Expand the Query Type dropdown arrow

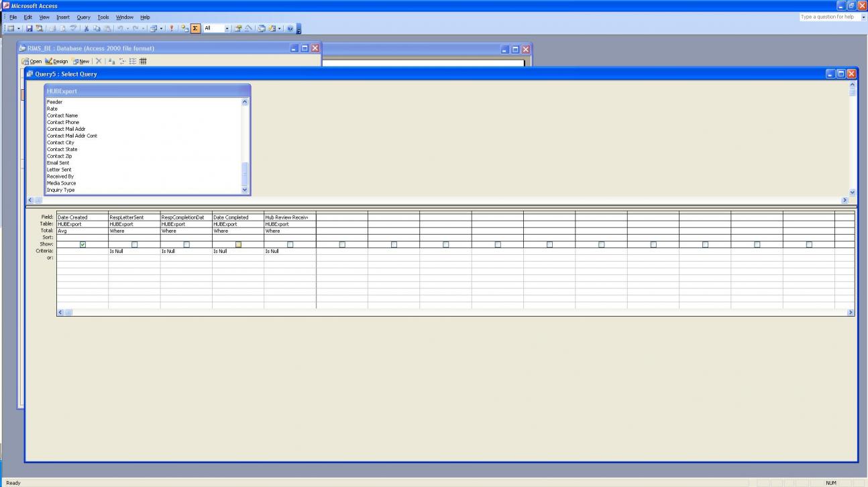[161, 29]
